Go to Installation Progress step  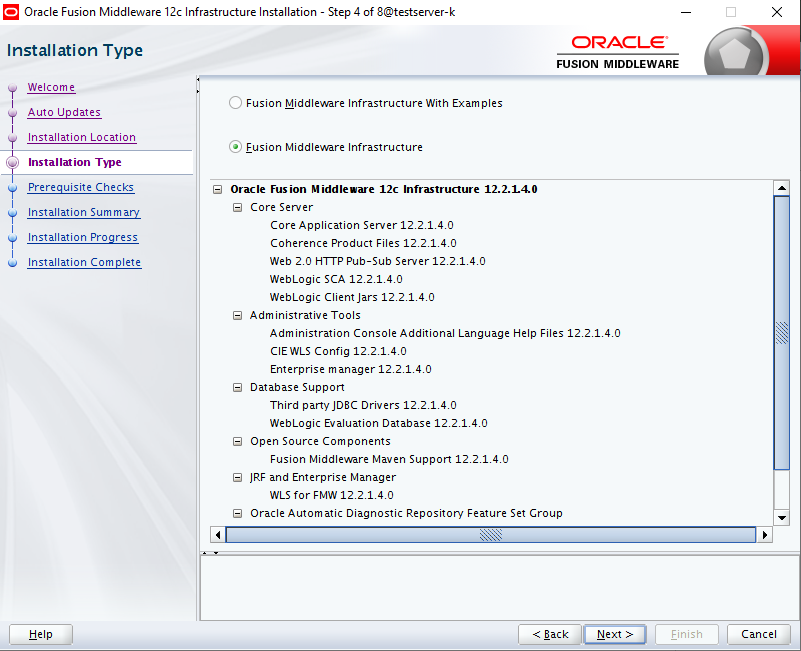83,238
